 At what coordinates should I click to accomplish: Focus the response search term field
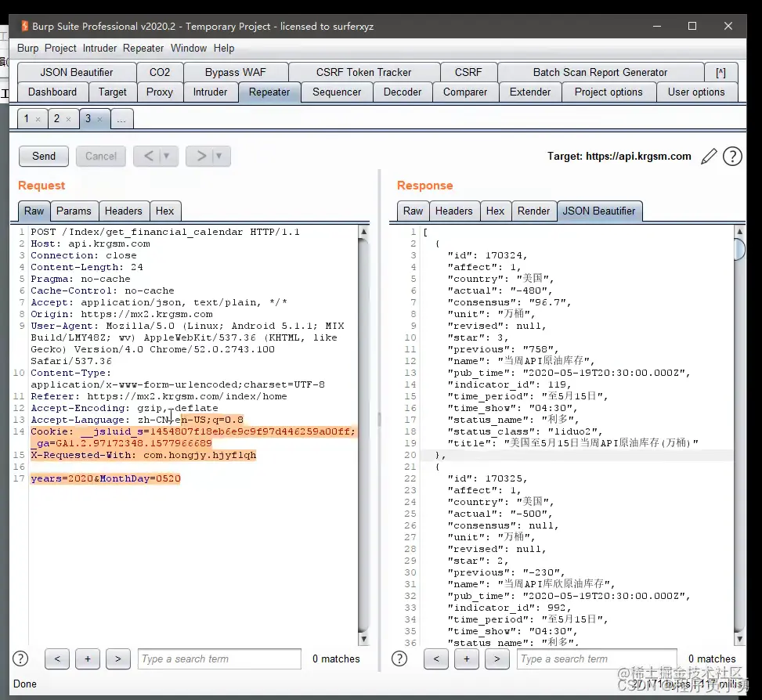click(x=598, y=659)
